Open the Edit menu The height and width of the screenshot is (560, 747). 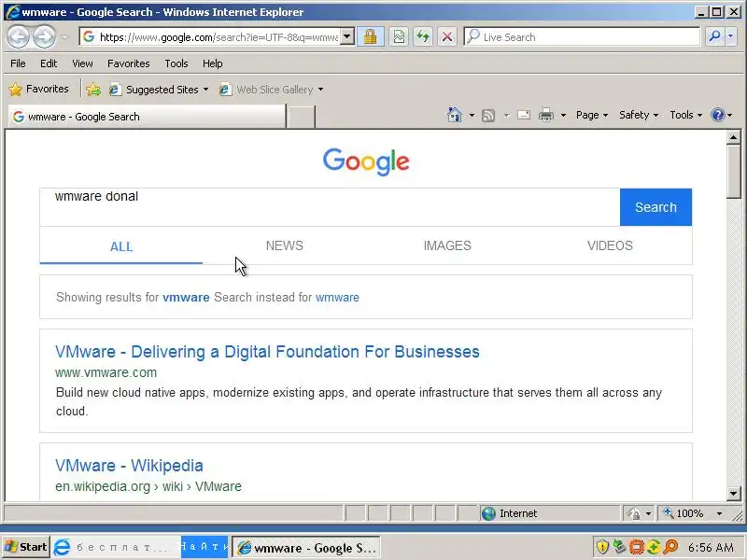click(49, 63)
